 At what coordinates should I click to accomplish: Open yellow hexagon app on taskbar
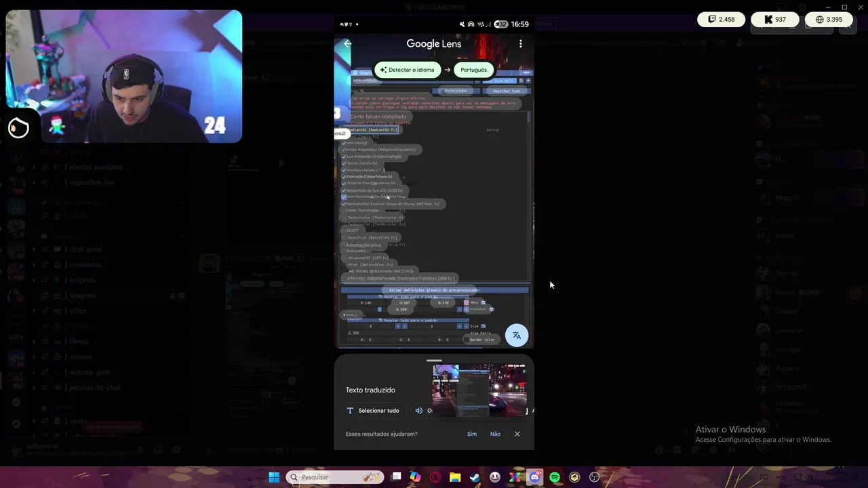575,477
